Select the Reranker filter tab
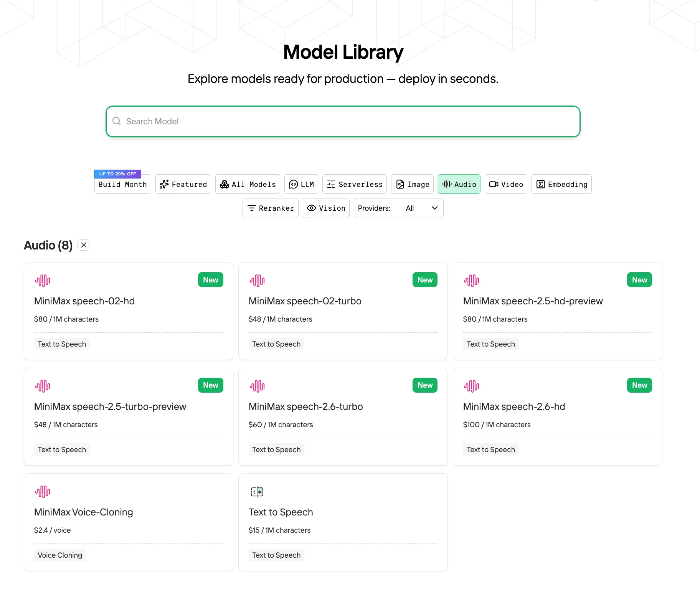 (270, 208)
